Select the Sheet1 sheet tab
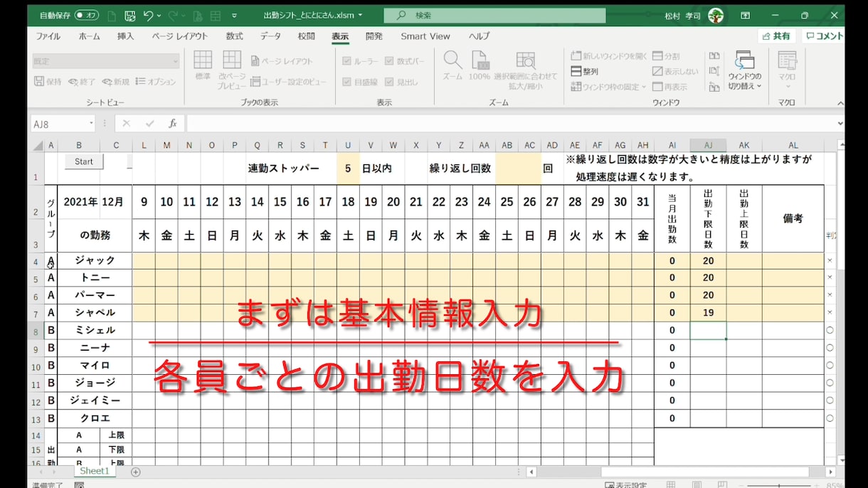 pyautogui.click(x=95, y=471)
